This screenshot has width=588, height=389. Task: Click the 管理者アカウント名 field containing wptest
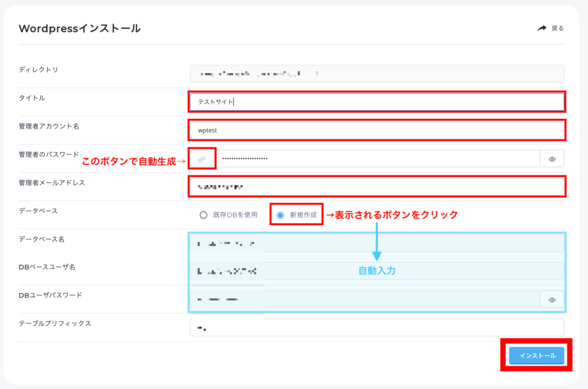tap(377, 130)
